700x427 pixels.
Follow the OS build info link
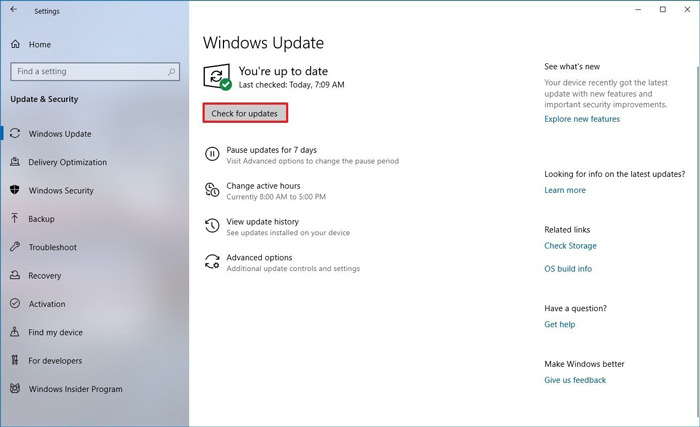[568, 269]
